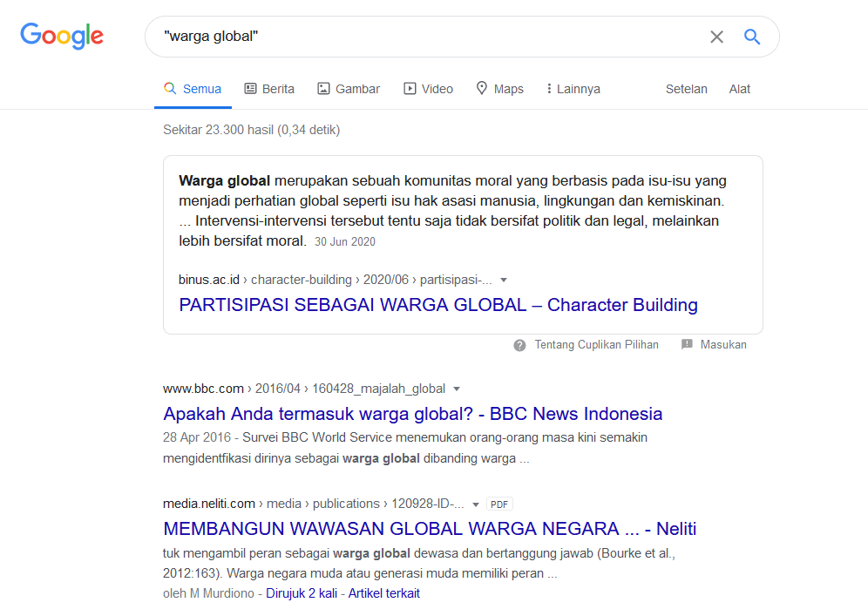Image resolution: width=868 pixels, height=616 pixels.
Task: Open Setelan search settings
Action: (687, 89)
